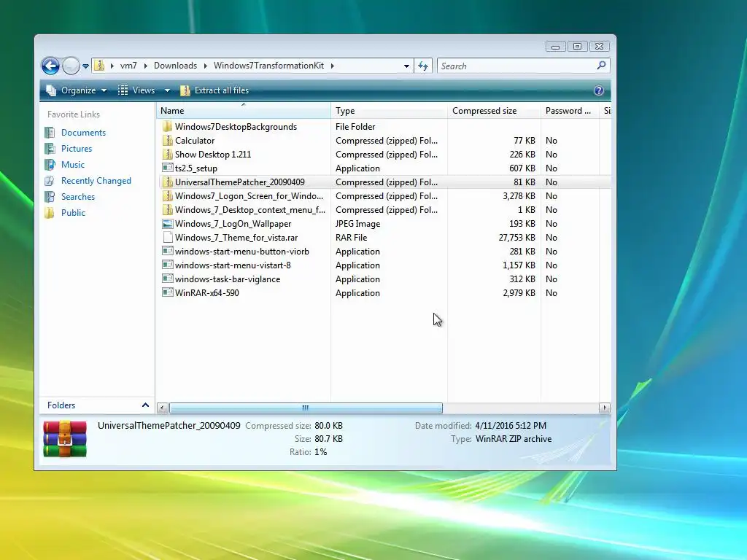Click 'File Folder' type cell

(355, 127)
